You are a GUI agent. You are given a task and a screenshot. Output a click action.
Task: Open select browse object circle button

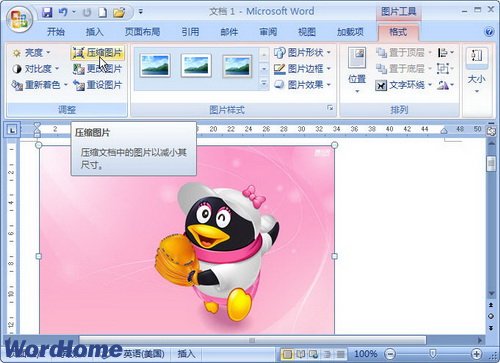tap(491, 316)
